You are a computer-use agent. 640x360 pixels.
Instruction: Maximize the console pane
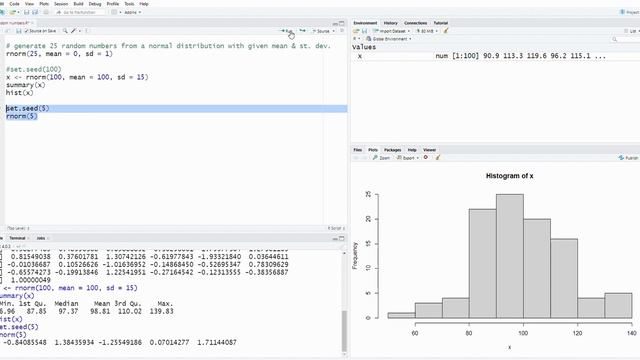[x=342, y=238]
